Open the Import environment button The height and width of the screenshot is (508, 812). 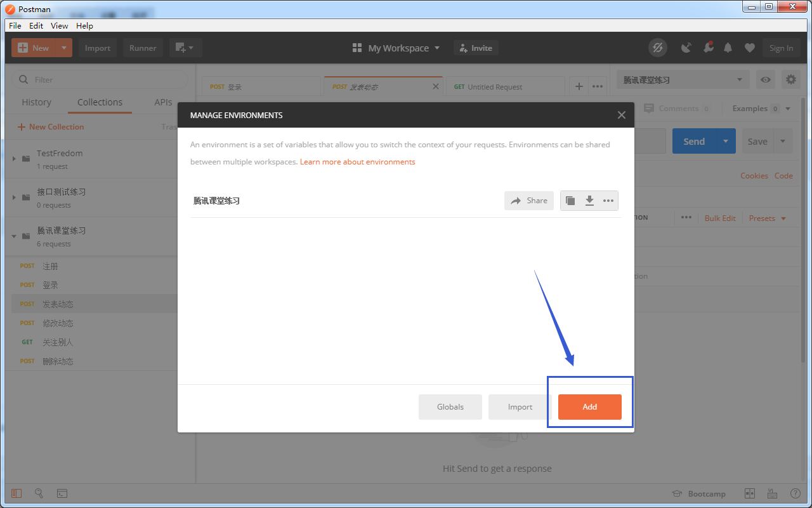point(520,407)
